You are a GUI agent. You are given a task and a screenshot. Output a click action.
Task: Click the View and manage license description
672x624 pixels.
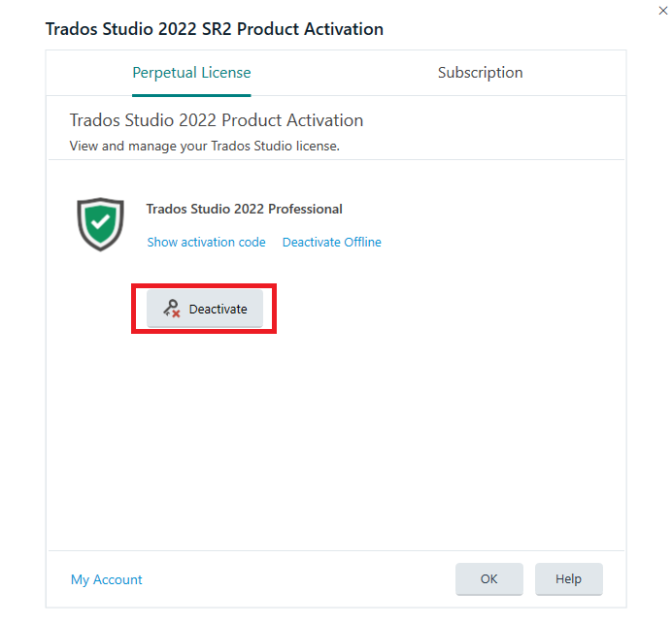pyautogui.click(x=205, y=146)
